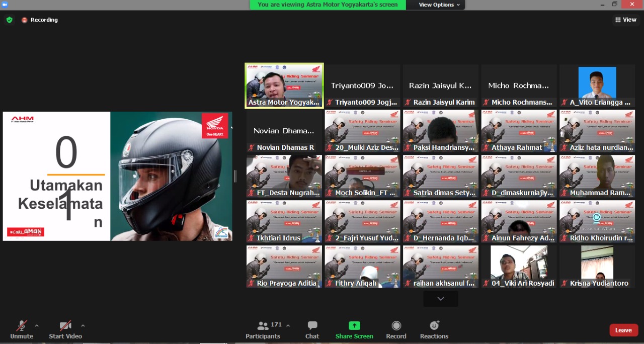The width and height of the screenshot is (644, 344).
Task: Open the View Options dropdown
Action: tap(439, 5)
